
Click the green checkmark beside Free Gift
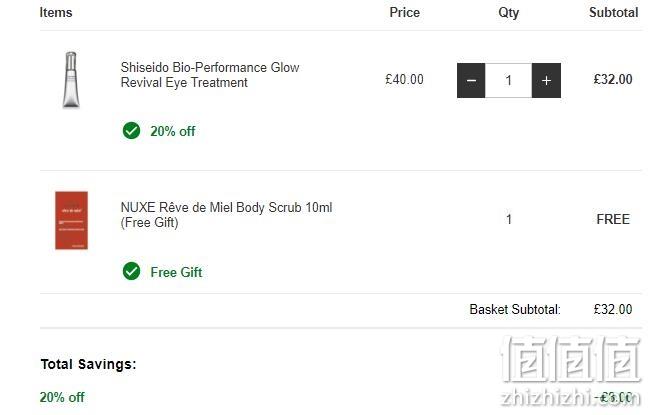(131, 271)
